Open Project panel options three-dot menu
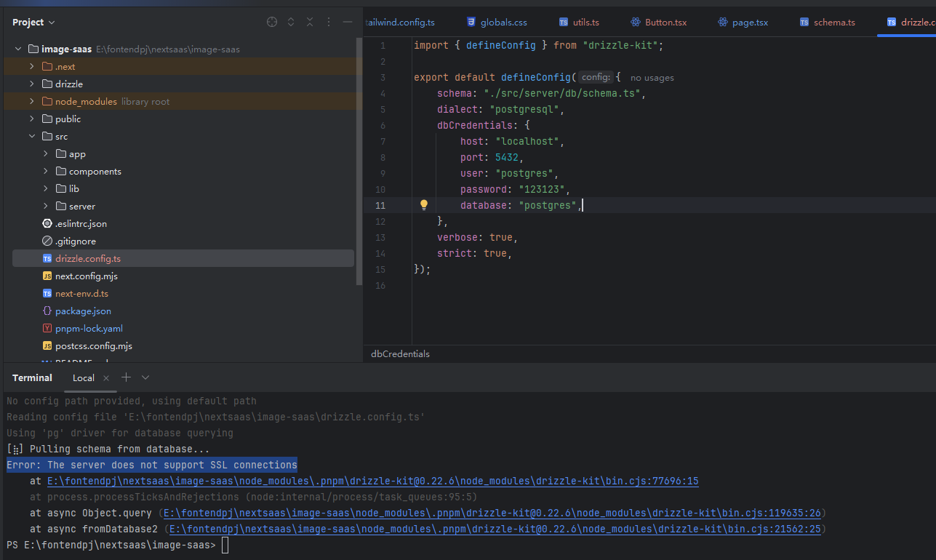Image resolution: width=936 pixels, height=560 pixels. [x=329, y=22]
